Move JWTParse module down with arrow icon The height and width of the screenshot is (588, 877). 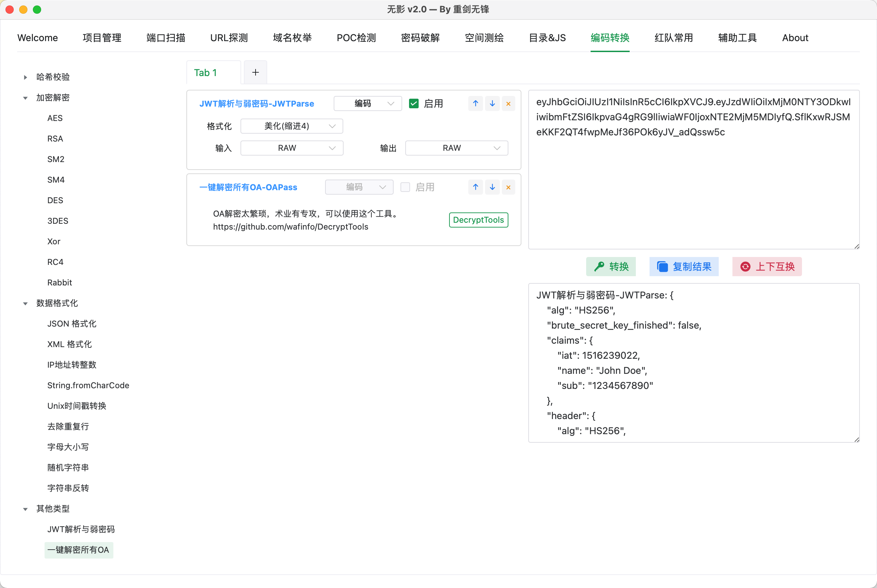tap(492, 103)
